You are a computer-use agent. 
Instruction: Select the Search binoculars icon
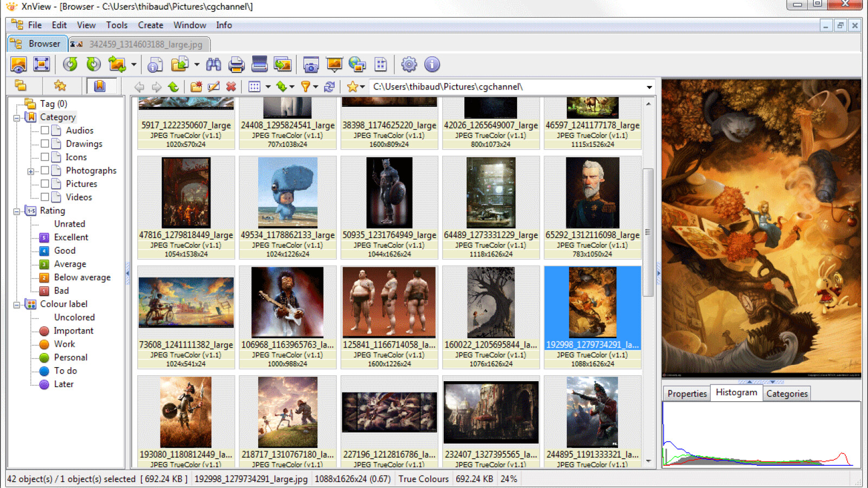(x=213, y=64)
